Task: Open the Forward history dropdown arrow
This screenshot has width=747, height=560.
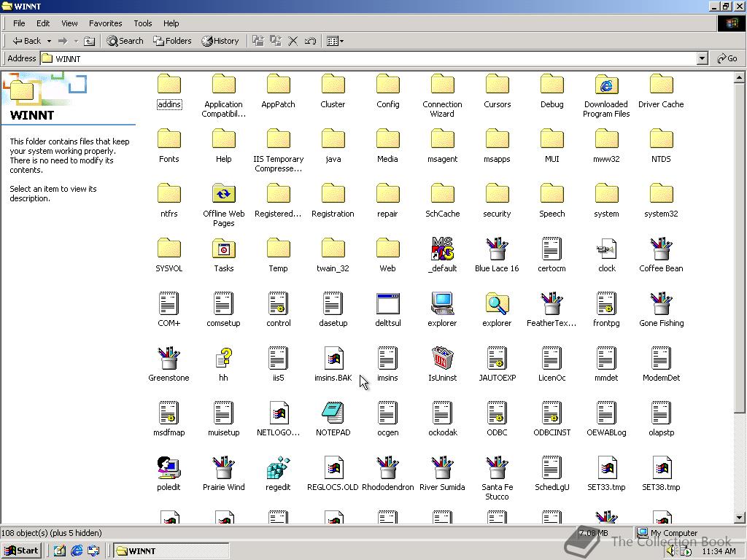Action: pyautogui.click(x=76, y=41)
